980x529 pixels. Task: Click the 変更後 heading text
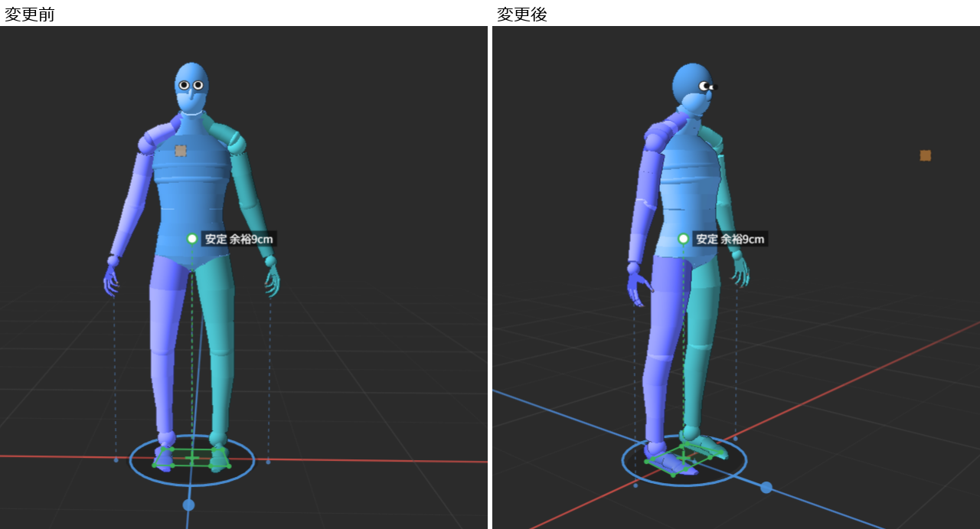click(522, 14)
